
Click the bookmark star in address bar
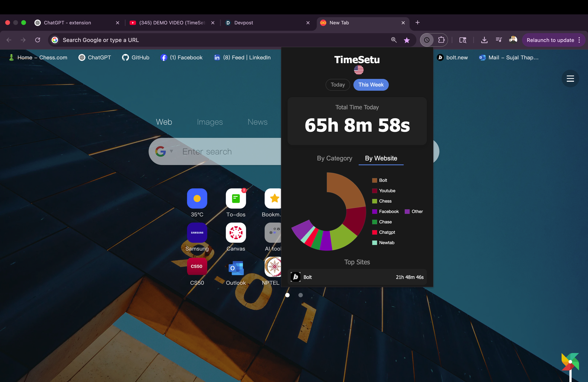407,40
